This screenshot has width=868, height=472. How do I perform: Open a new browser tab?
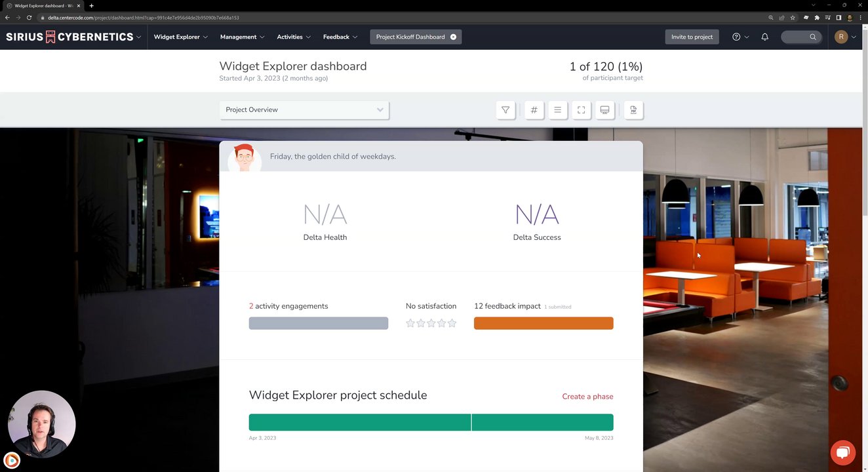(91, 5)
